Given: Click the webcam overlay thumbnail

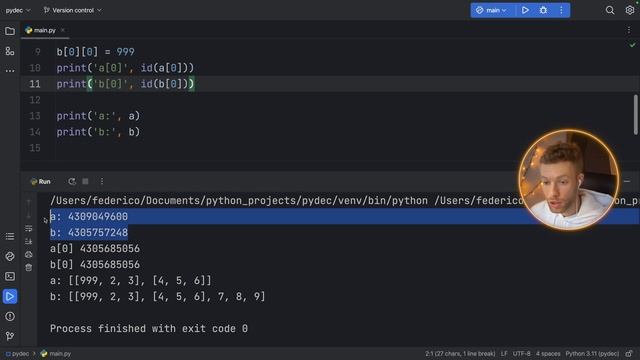Looking at the screenshot, I should 569,180.
